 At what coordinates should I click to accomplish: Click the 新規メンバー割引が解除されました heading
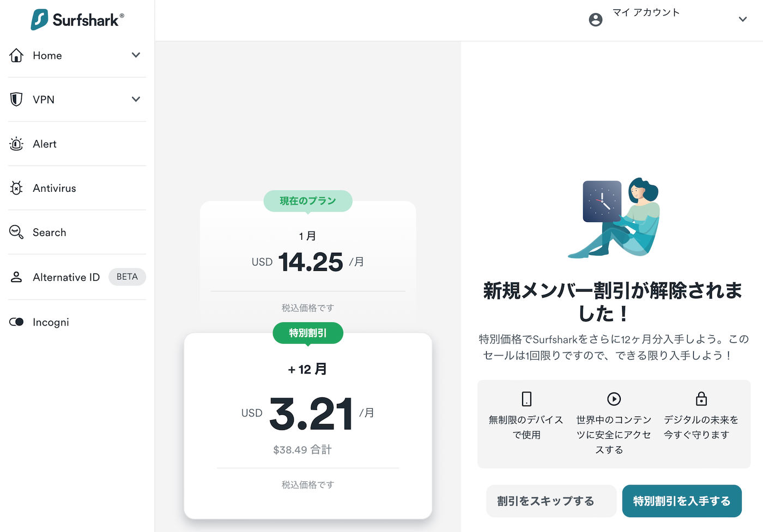pyautogui.click(x=613, y=302)
